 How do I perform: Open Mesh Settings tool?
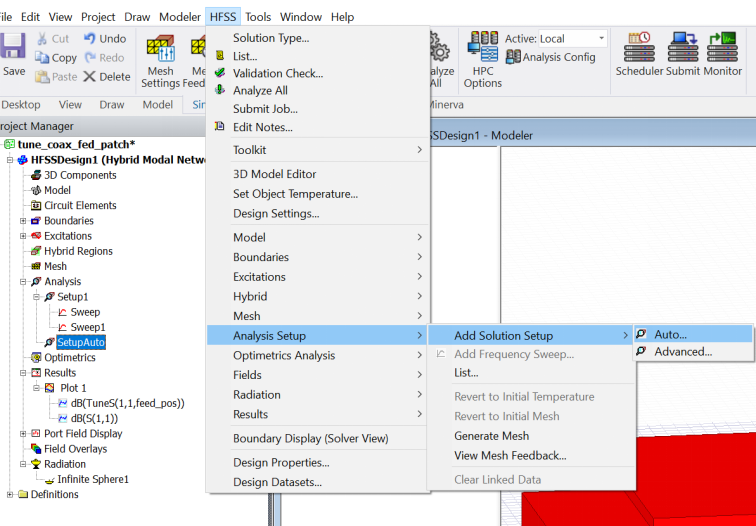160,61
